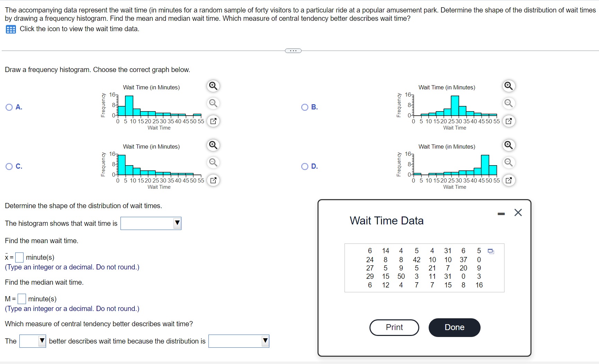The width and height of the screenshot is (599, 364).
Task: Zoom in on histogram graph C
Action: coord(213,145)
